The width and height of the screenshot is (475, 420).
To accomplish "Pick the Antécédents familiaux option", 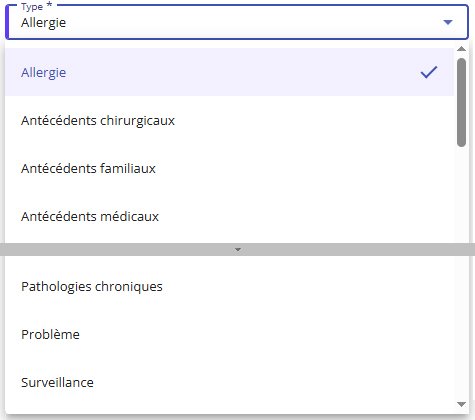I will coord(229,168).
